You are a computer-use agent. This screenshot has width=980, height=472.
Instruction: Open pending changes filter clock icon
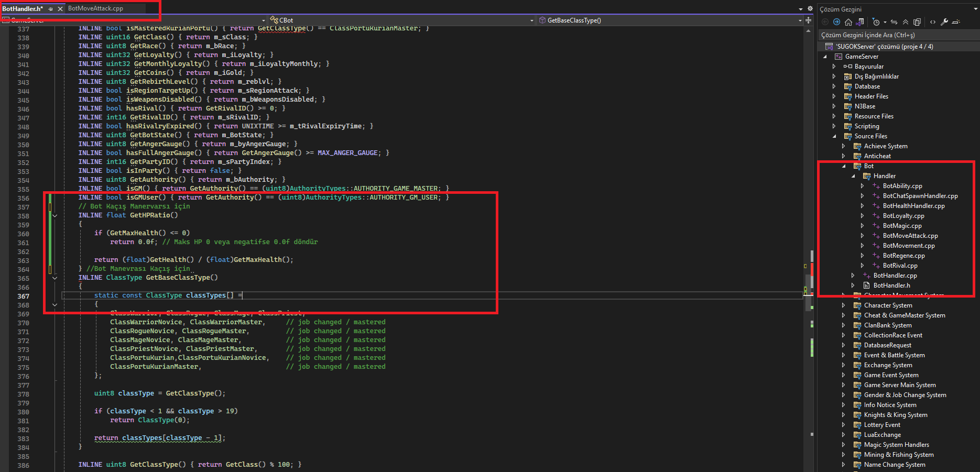876,22
